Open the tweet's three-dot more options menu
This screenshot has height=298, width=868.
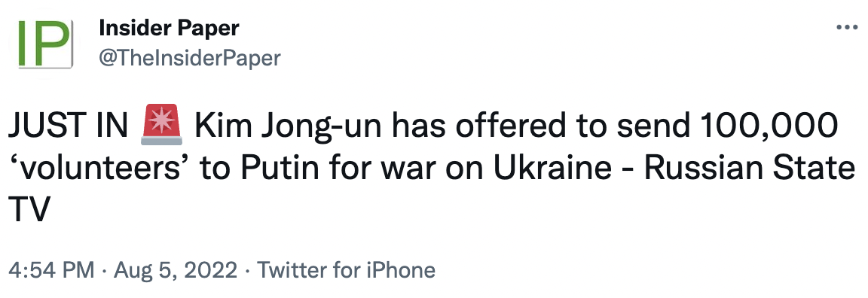[x=846, y=27]
